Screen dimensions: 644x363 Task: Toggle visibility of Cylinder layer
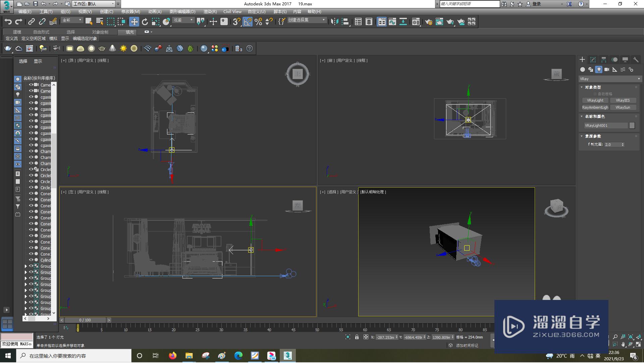click(x=30, y=260)
